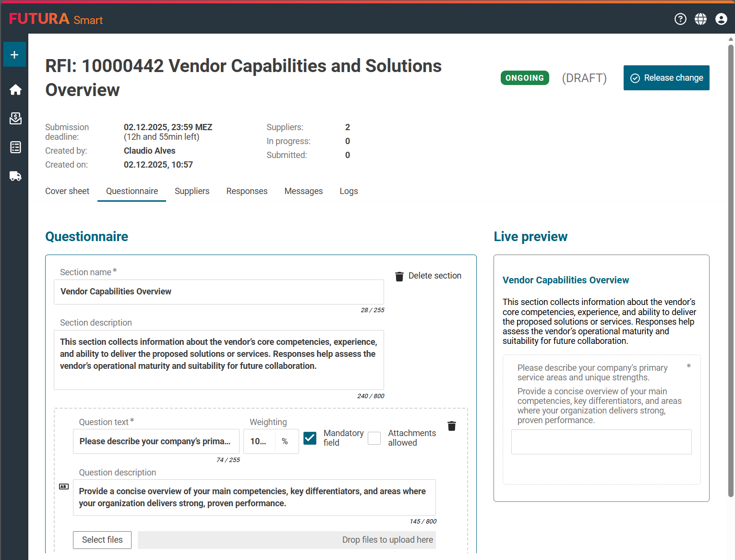The width and height of the screenshot is (735, 560).
Task: Click into the Section name input field
Action: pyautogui.click(x=218, y=292)
